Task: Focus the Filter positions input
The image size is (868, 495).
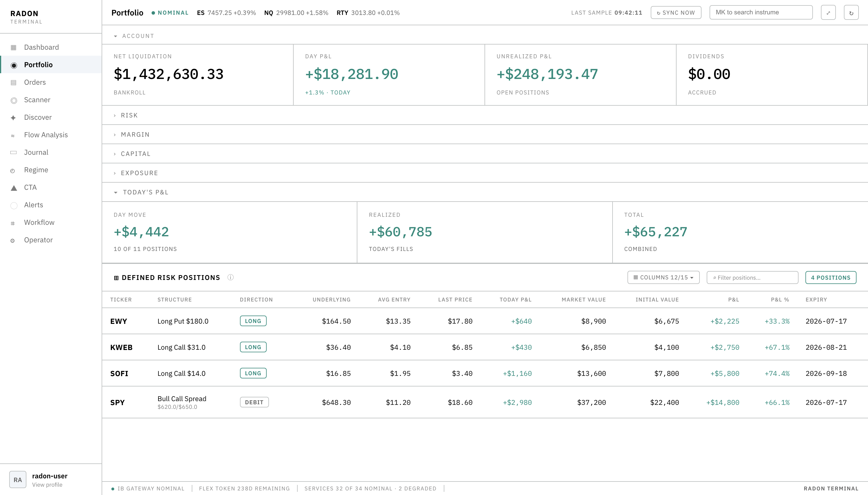Action: [752, 277]
